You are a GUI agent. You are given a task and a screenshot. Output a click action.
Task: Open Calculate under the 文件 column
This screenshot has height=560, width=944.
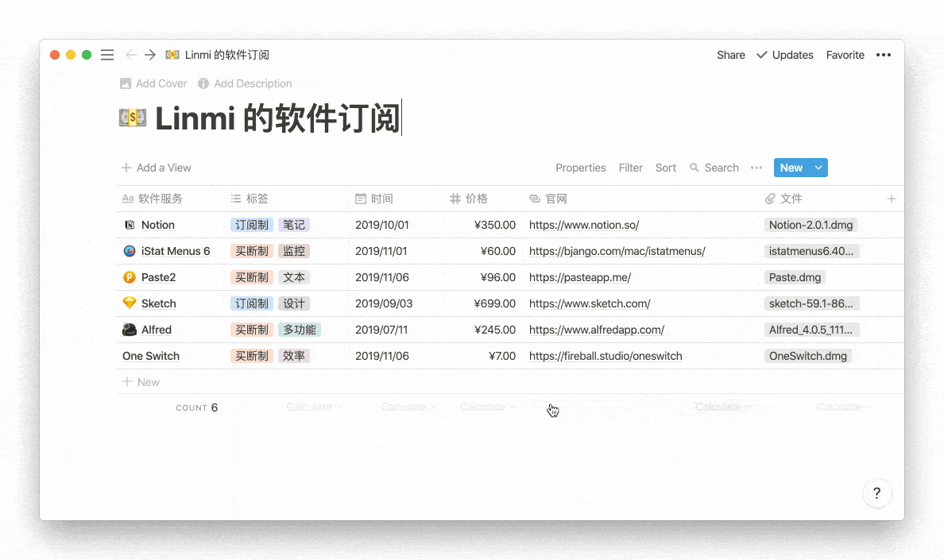click(844, 407)
